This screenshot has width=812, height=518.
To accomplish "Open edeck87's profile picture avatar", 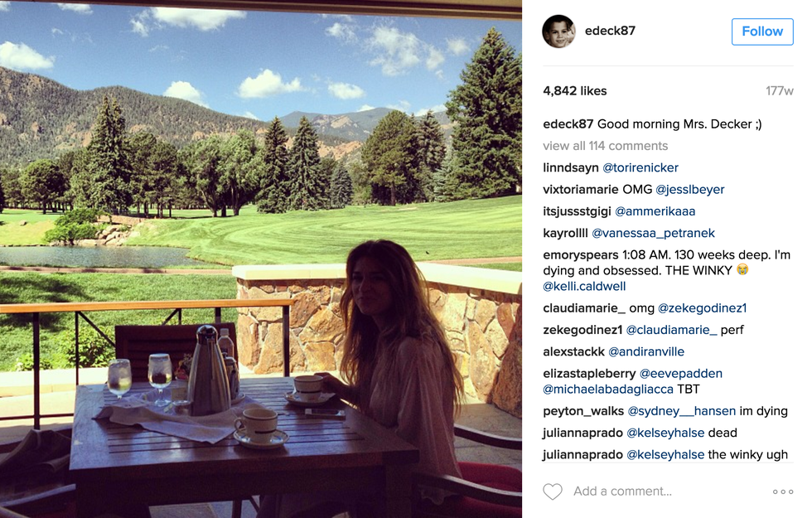I will (558, 31).
